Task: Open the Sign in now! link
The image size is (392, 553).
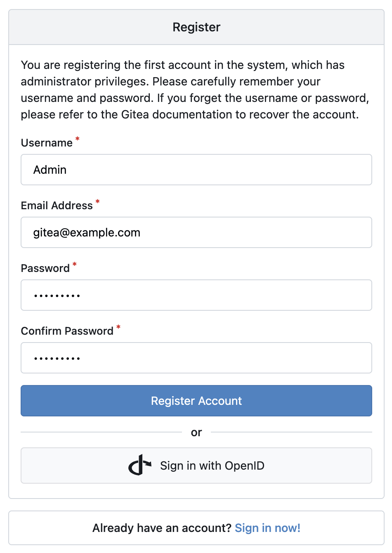Action: coord(267,528)
